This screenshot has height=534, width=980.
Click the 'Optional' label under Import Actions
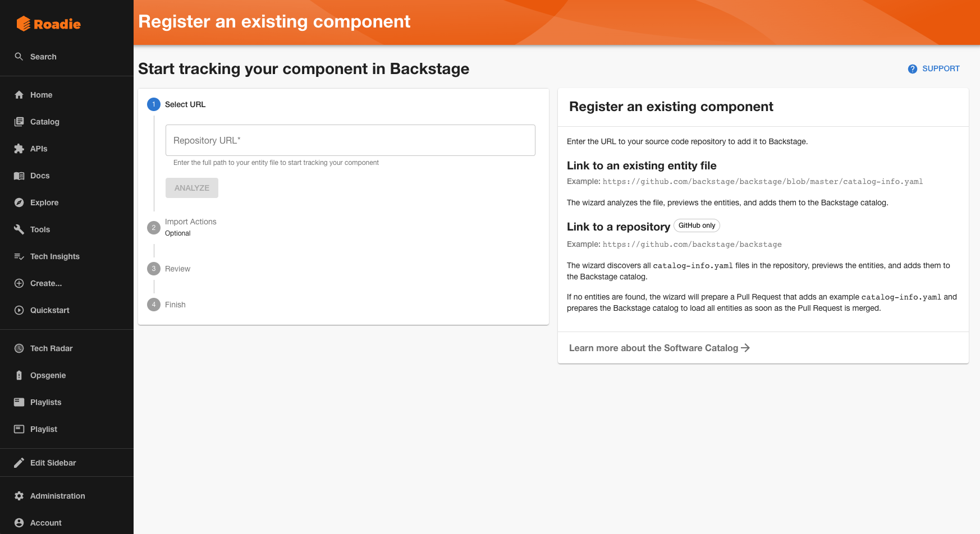click(x=178, y=233)
